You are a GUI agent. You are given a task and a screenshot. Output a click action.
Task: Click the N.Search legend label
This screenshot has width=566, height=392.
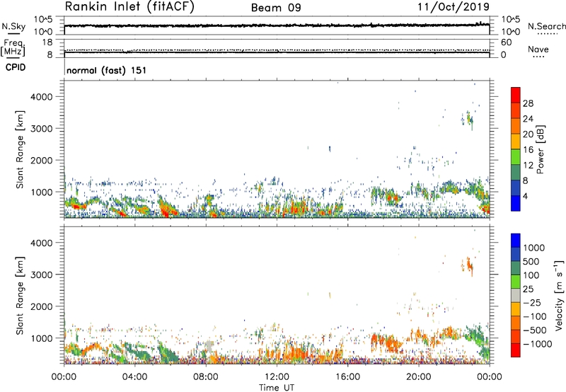pos(546,26)
